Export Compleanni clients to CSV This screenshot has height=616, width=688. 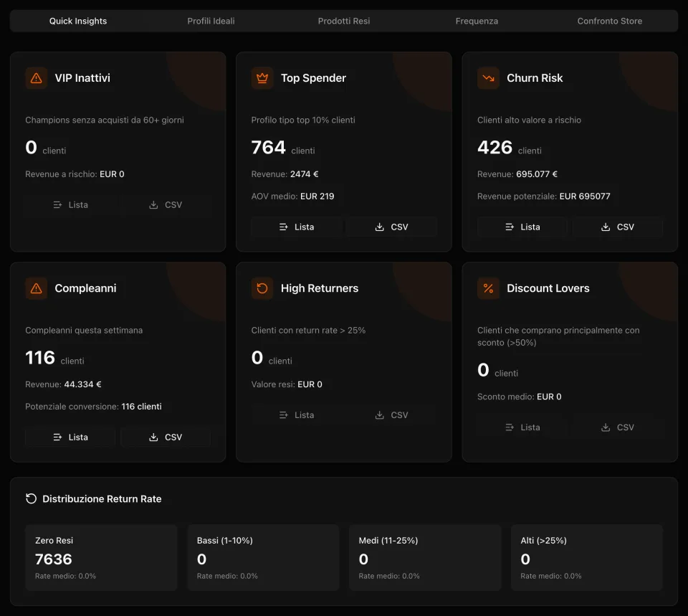tap(166, 437)
